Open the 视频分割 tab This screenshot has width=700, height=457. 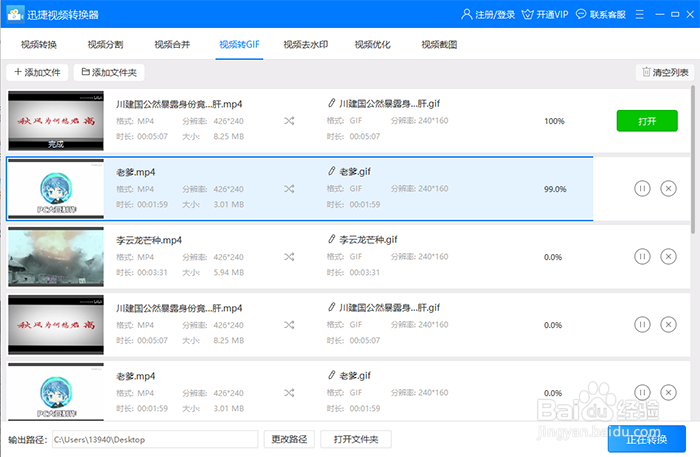tap(105, 44)
